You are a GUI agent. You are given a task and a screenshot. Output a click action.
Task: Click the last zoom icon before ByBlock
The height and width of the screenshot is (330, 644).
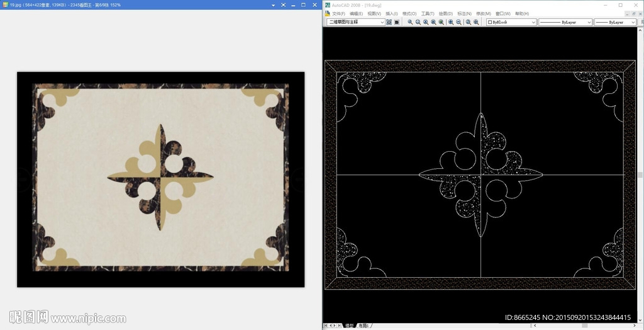pos(477,22)
